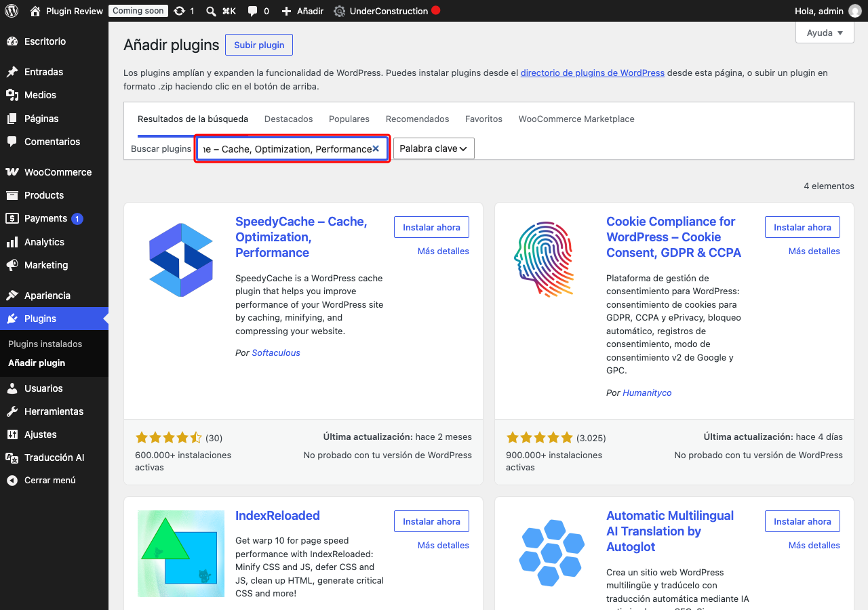Switch to the Destacados tab
This screenshot has height=610, width=868.
pos(289,119)
